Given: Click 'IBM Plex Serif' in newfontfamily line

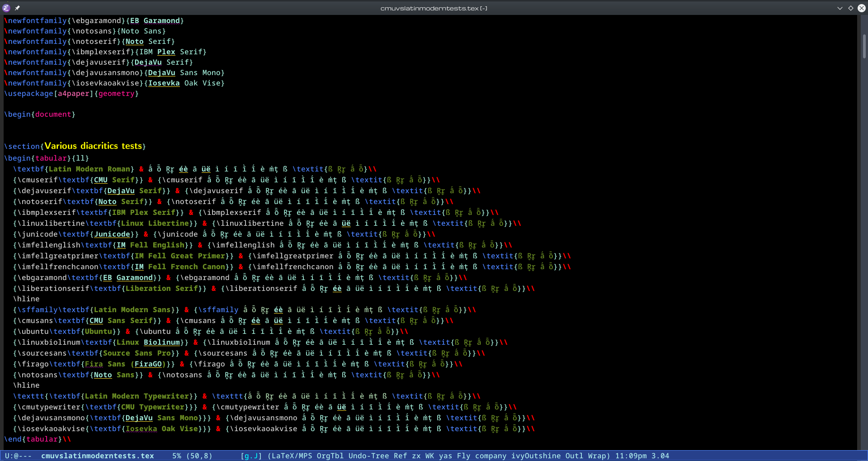Looking at the screenshot, I should (x=170, y=52).
